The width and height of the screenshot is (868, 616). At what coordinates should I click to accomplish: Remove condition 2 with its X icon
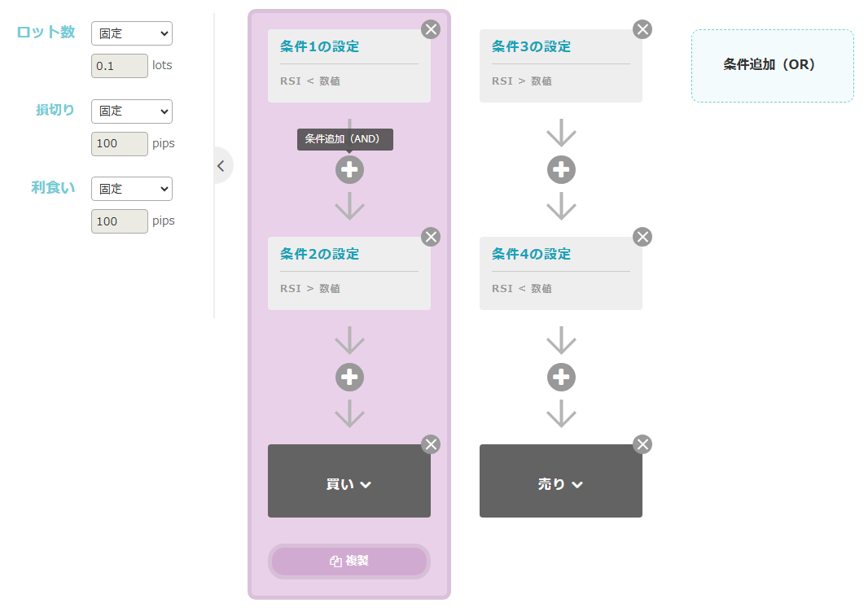[x=431, y=237]
